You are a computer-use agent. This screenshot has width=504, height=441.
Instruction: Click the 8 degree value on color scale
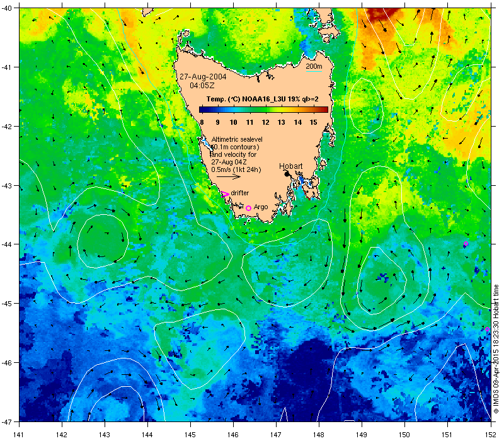[202, 122]
